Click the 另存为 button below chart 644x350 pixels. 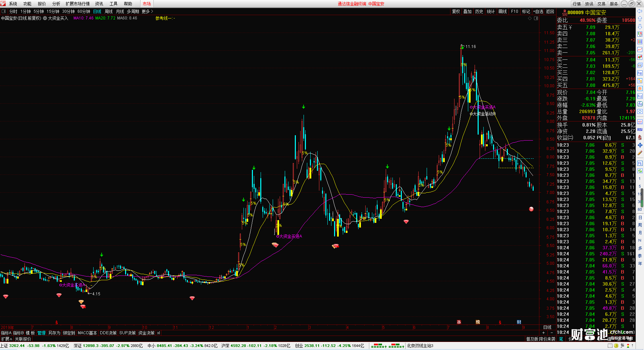click(54, 333)
